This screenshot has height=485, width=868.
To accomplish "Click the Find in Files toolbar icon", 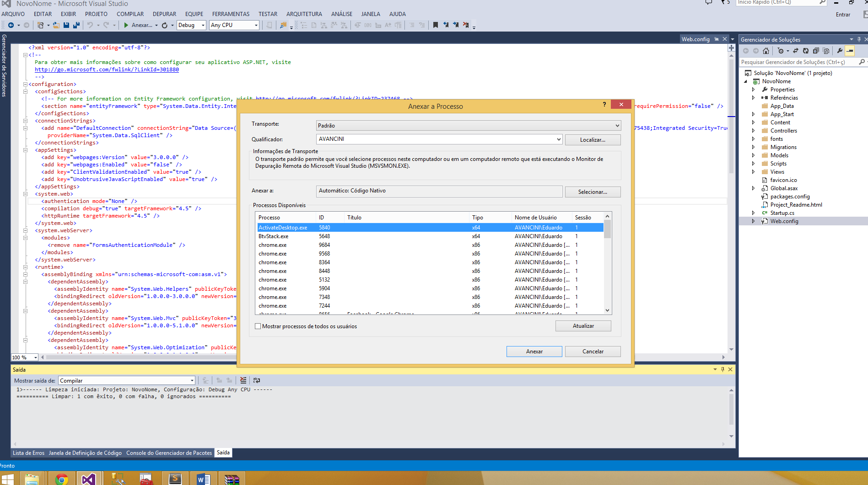I will pos(283,25).
